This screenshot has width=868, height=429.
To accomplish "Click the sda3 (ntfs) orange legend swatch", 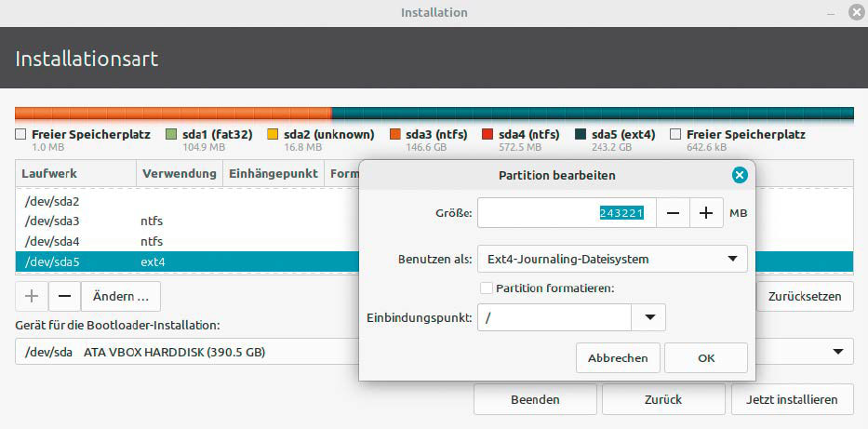I will [x=394, y=135].
